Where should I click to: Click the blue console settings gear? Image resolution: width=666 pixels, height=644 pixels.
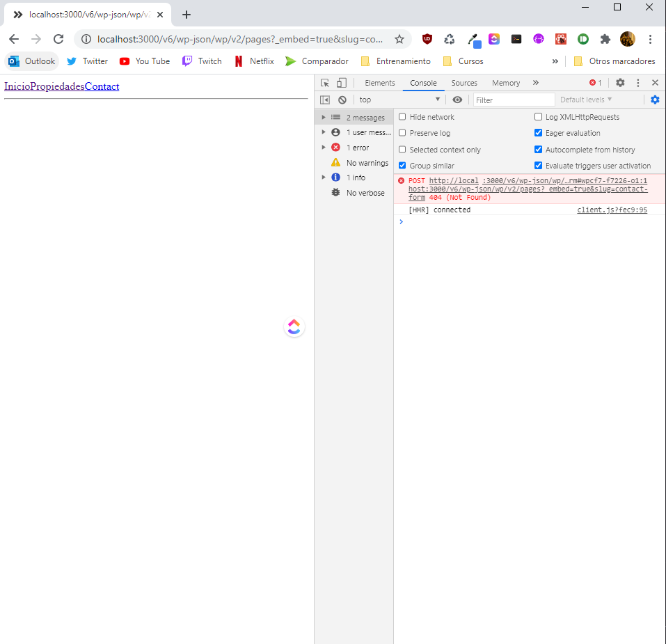coord(655,100)
